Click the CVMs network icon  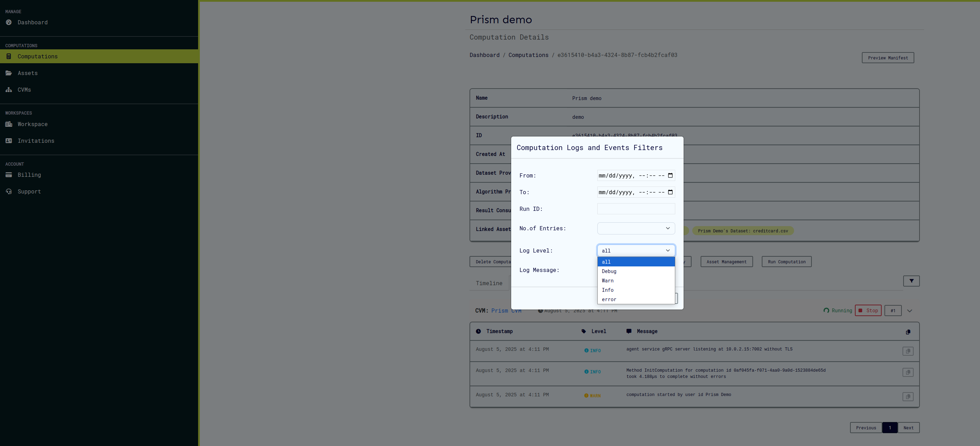(x=9, y=90)
